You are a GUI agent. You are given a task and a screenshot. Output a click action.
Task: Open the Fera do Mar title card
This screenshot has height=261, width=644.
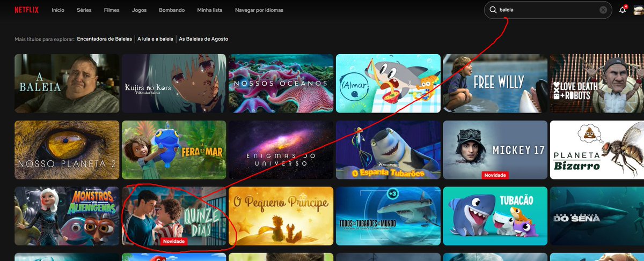(x=174, y=150)
